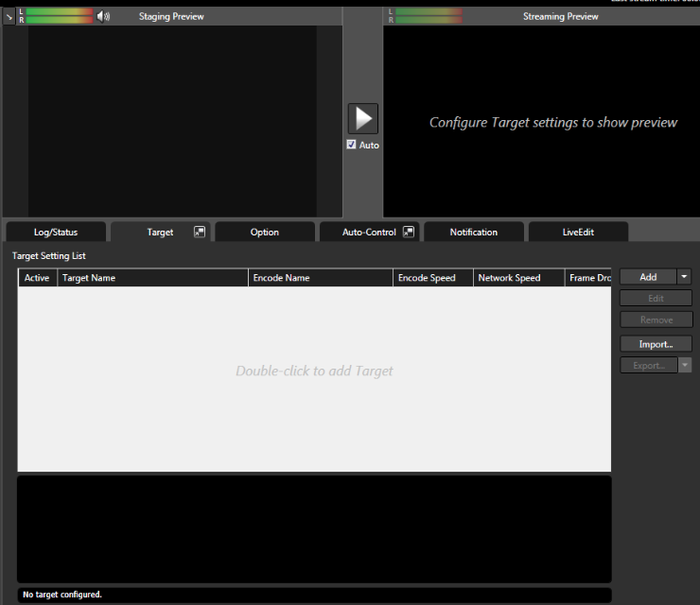Start streaming with the play arrow button
This screenshot has height=605, width=700.
363,119
